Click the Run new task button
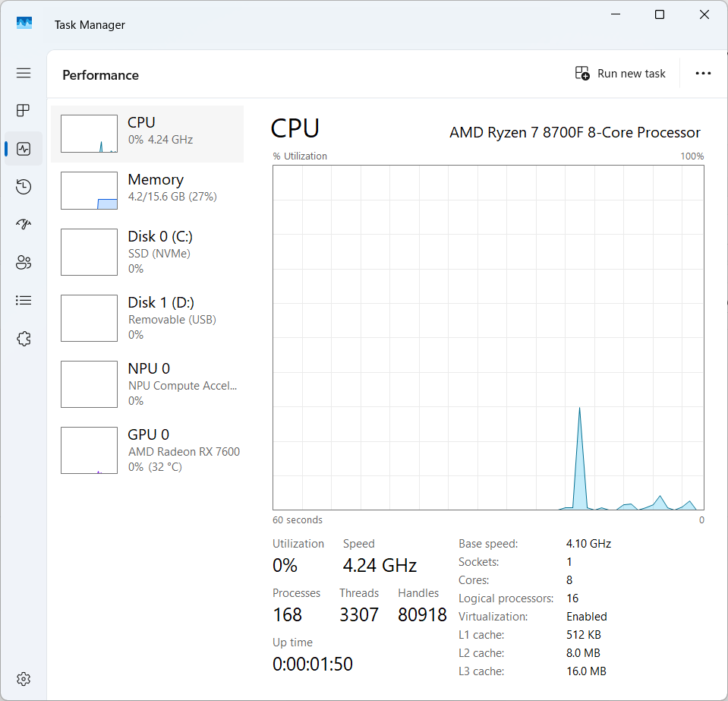 [620, 74]
